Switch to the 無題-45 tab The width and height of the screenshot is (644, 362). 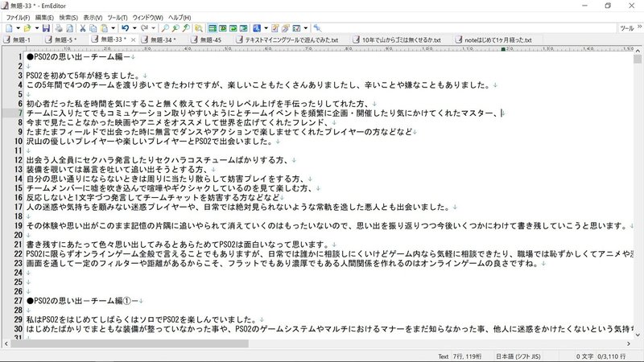coord(207,39)
